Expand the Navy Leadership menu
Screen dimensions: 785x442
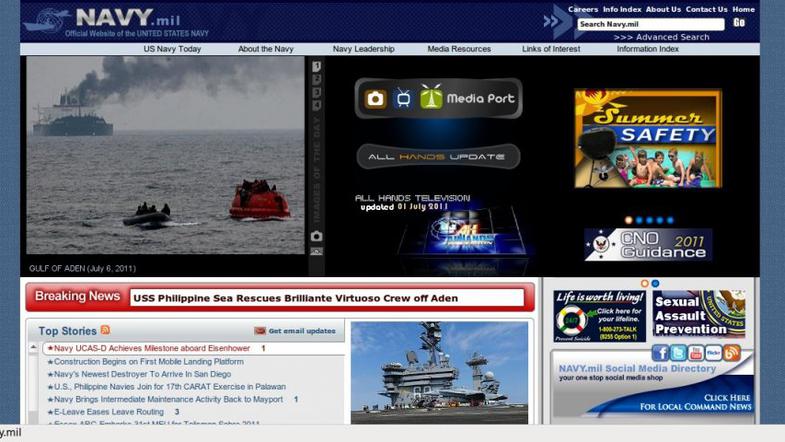(363, 49)
